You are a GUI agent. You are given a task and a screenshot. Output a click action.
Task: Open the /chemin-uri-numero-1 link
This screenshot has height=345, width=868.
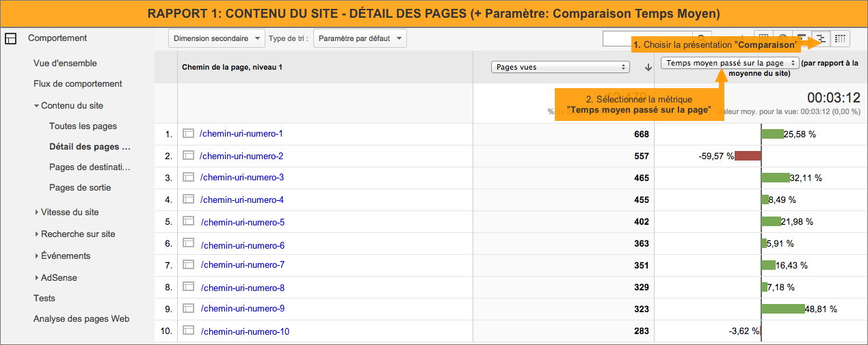[241, 134]
